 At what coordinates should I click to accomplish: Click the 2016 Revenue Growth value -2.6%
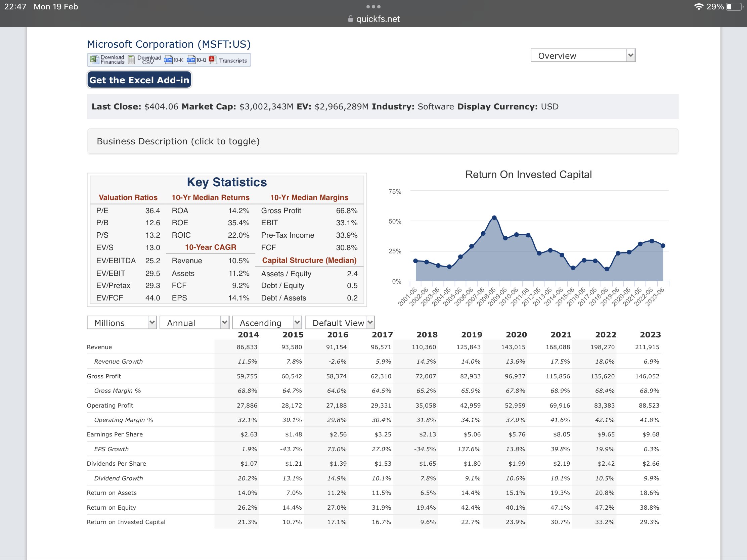coord(337,362)
